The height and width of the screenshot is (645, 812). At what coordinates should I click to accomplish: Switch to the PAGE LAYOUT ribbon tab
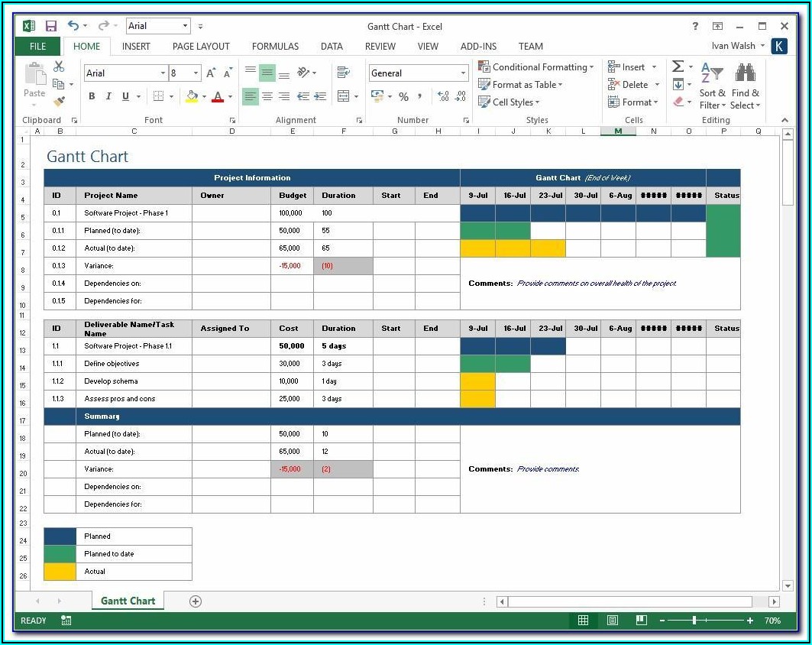[201, 47]
